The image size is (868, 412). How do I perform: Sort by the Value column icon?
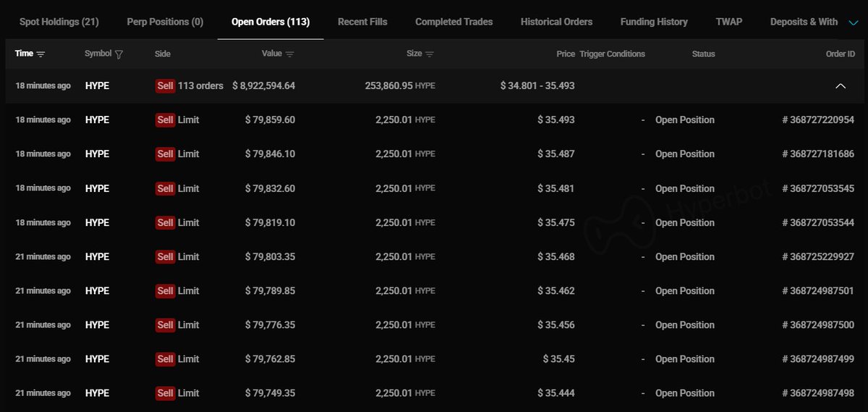[290, 54]
